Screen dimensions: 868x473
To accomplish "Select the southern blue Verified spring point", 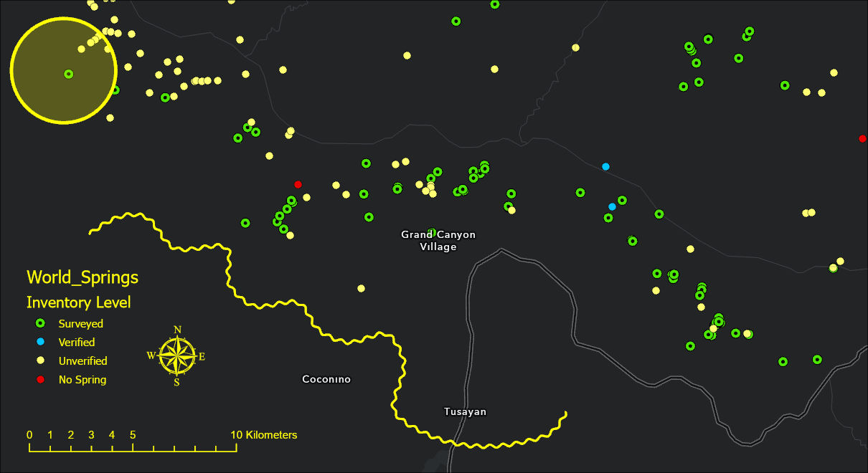I will 612,206.
